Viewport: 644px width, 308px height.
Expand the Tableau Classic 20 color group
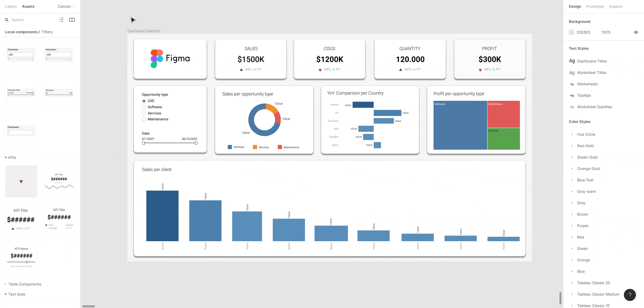point(572,283)
